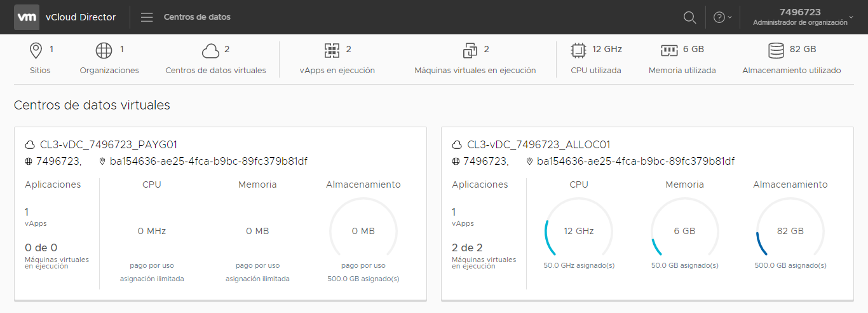Click cloud icon beside ALLOC01 title

(x=457, y=145)
